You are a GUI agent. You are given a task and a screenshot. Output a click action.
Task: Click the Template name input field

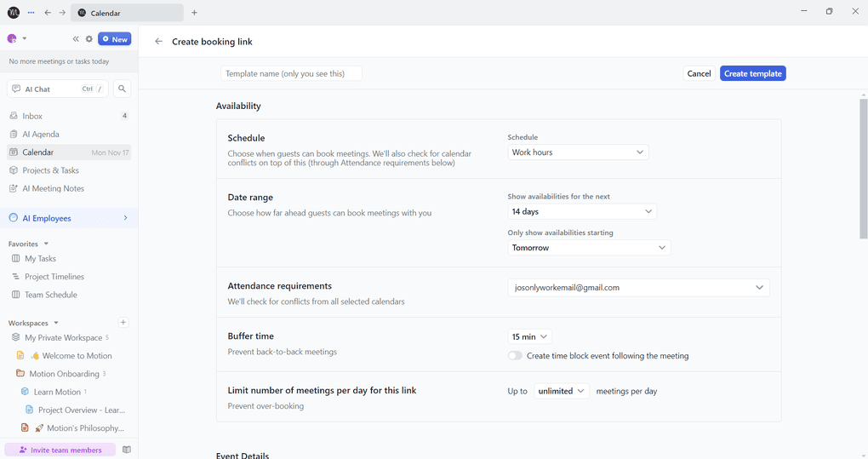tap(291, 74)
